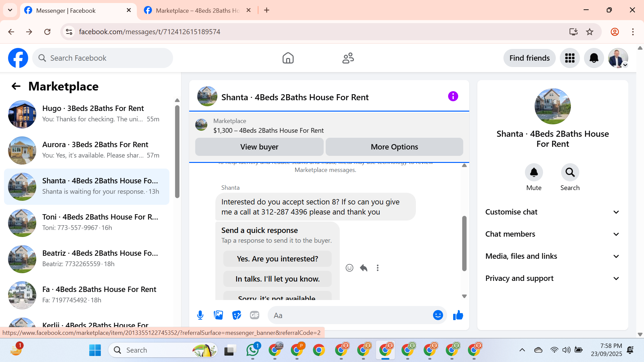The width and height of the screenshot is (644, 362).
Task: Open Beatriz 4Beds 2Baths conversation
Action: [87, 259]
